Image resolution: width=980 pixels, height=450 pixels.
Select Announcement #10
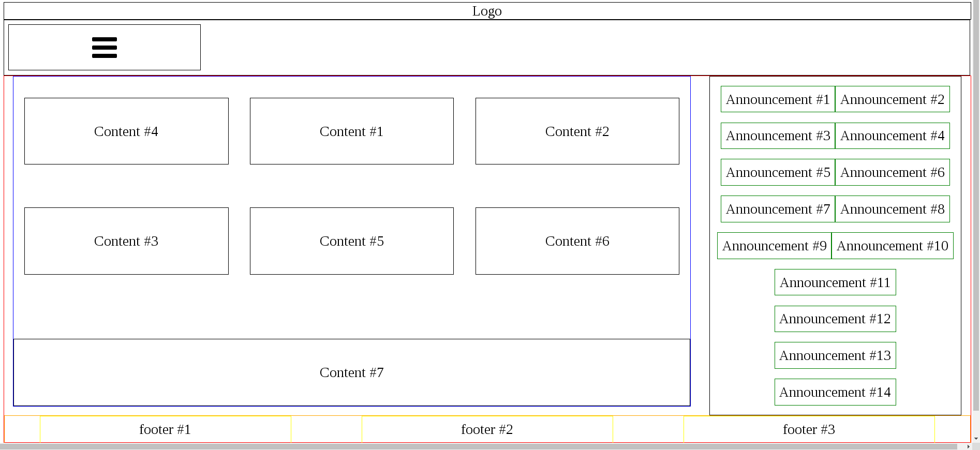(892, 246)
